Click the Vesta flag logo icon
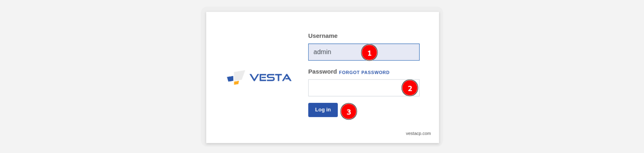 [x=236, y=78]
